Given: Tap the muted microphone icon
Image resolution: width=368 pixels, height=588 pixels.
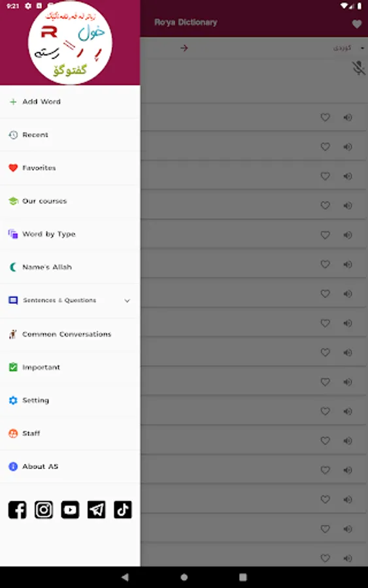Looking at the screenshot, I should pos(358,68).
